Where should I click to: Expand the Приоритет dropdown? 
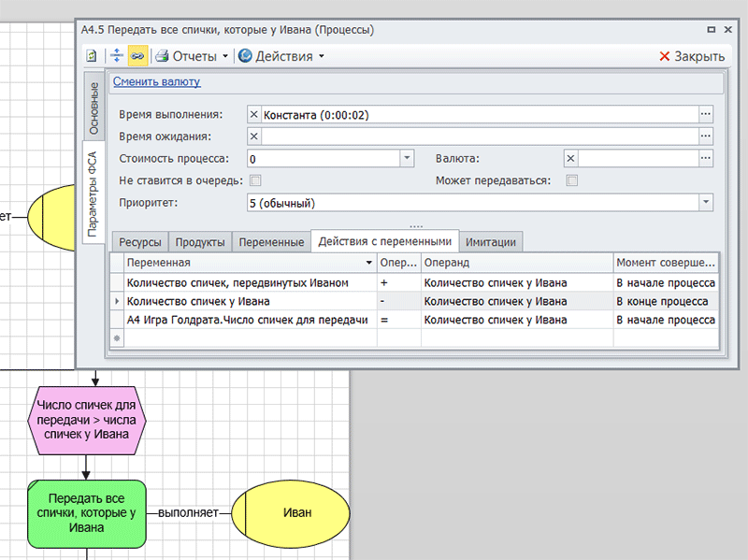706,203
